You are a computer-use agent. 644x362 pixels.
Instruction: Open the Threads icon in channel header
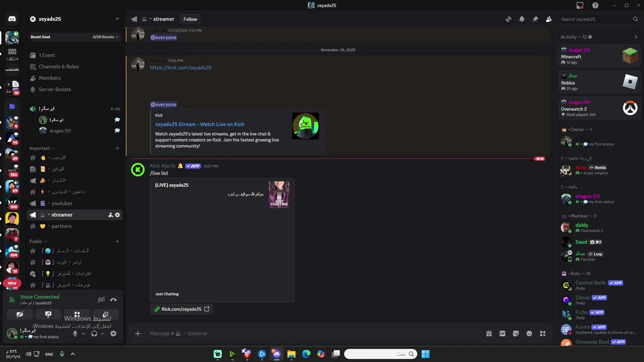508,19
